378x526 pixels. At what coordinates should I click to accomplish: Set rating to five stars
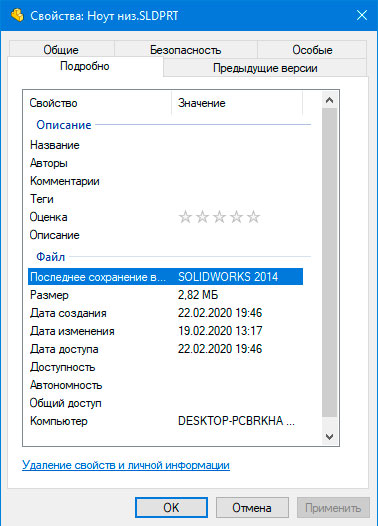(x=254, y=217)
